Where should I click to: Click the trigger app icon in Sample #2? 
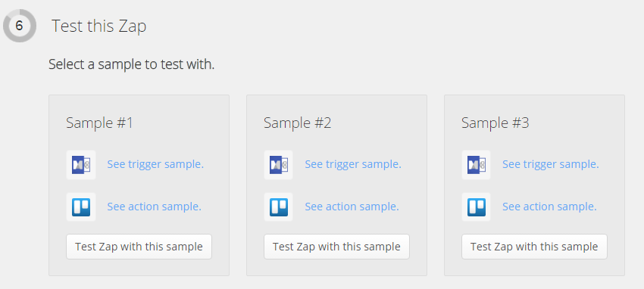pyautogui.click(x=279, y=165)
